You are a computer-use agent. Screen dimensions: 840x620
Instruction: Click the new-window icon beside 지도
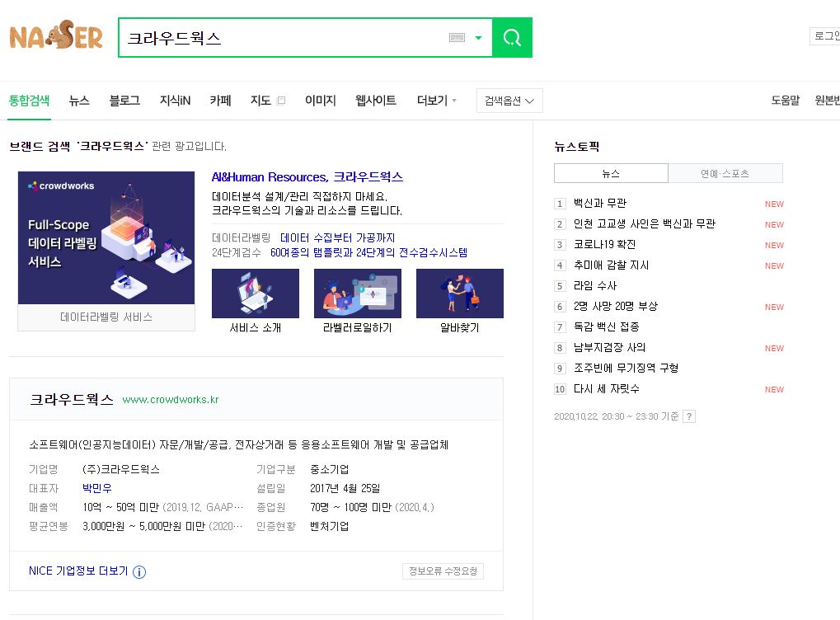(281, 101)
